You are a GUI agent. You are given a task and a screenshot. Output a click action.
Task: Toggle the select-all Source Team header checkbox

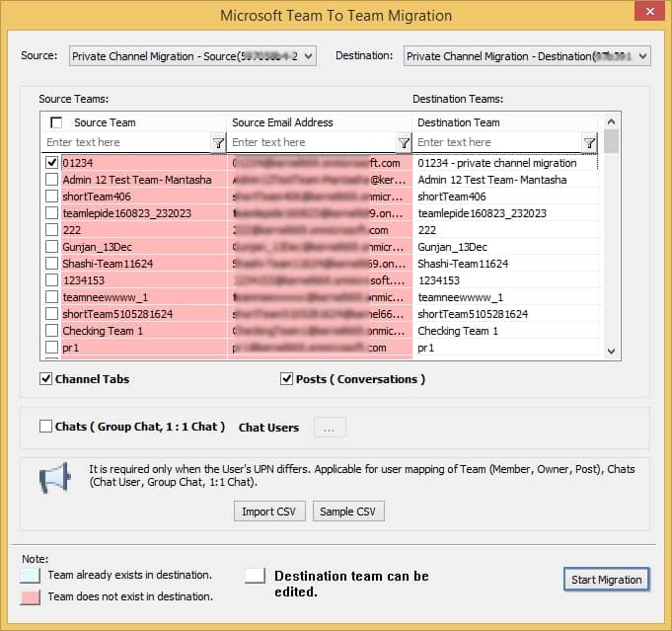[56, 122]
